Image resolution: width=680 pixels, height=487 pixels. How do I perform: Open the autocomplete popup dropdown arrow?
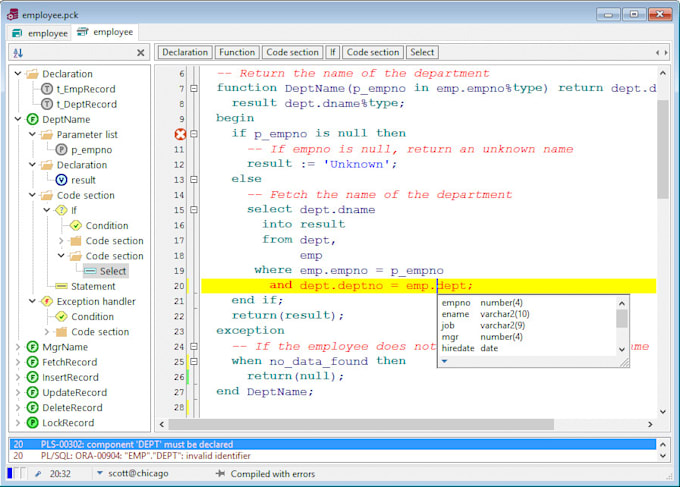pos(445,361)
